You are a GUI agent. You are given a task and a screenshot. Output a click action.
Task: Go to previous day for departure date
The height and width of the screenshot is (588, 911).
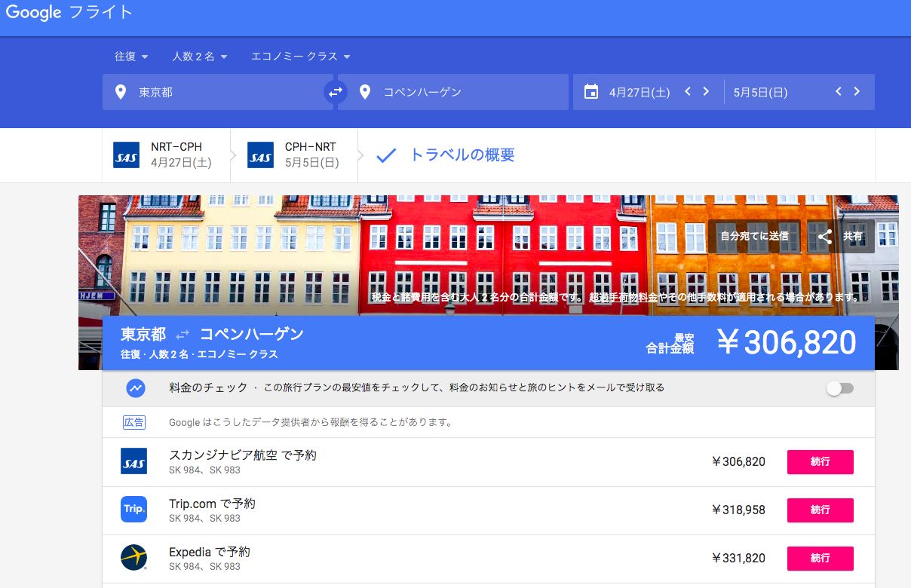(x=688, y=91)
